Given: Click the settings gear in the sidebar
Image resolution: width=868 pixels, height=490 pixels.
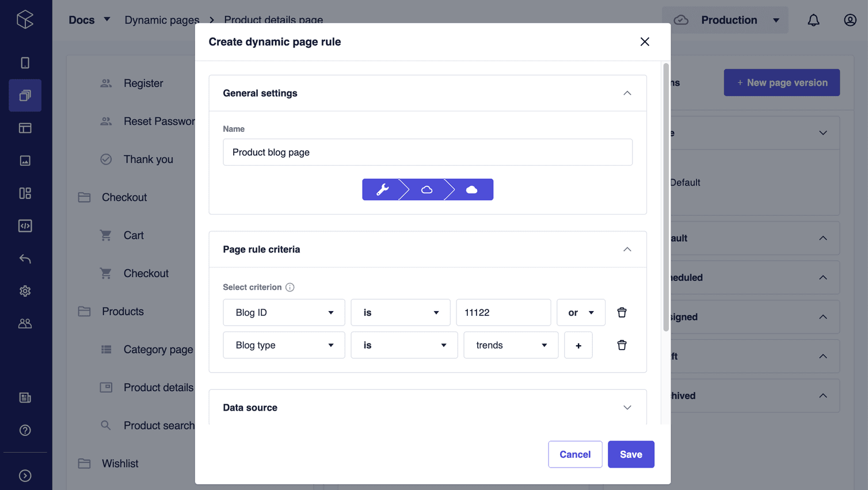Looking at the screenshot, I should click(25, 290).
